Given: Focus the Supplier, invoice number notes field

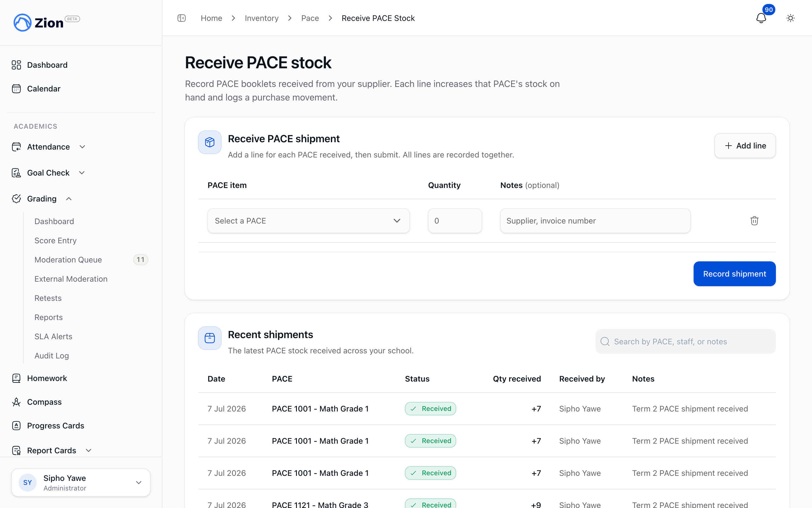Looking at the screenshot, I should click(x=595, y=221).
